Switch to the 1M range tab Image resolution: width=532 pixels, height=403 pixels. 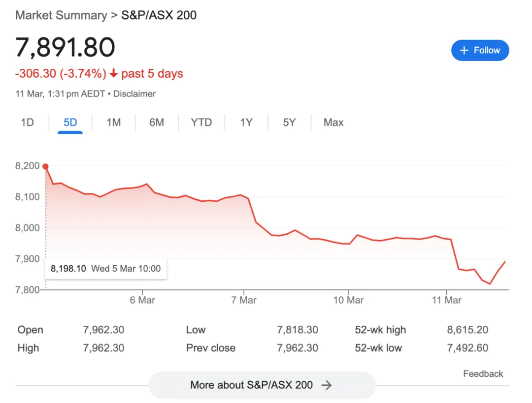coord(114,123)
